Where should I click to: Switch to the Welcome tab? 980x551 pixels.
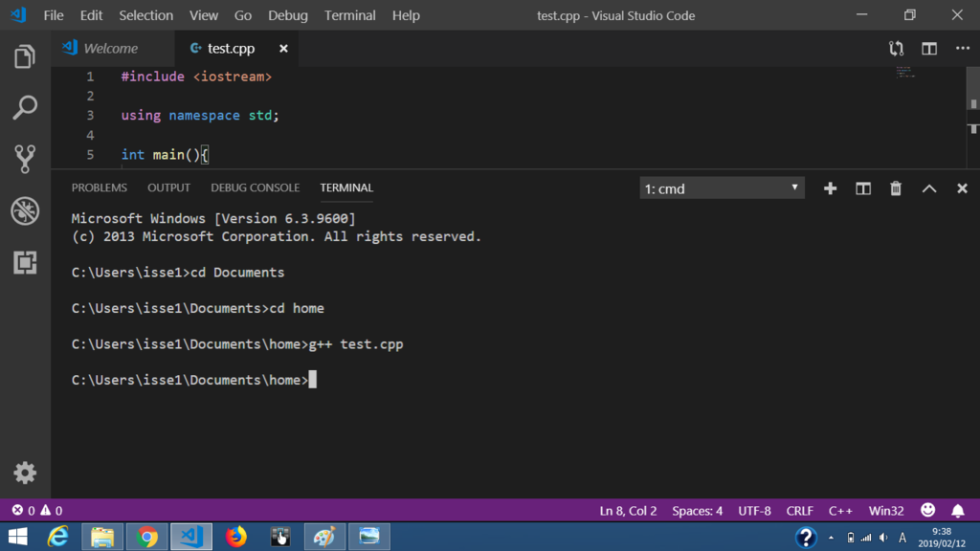pos(113,48)
